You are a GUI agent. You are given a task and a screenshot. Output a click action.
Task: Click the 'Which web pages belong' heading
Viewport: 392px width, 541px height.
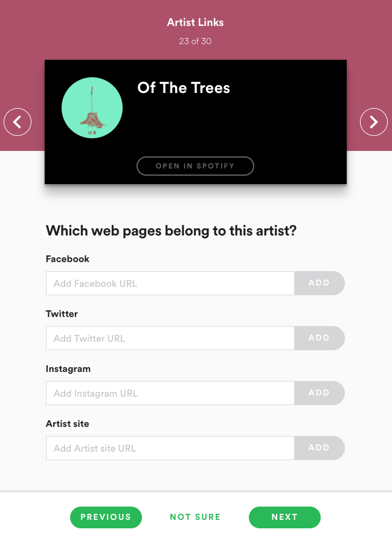pos(171,231)
